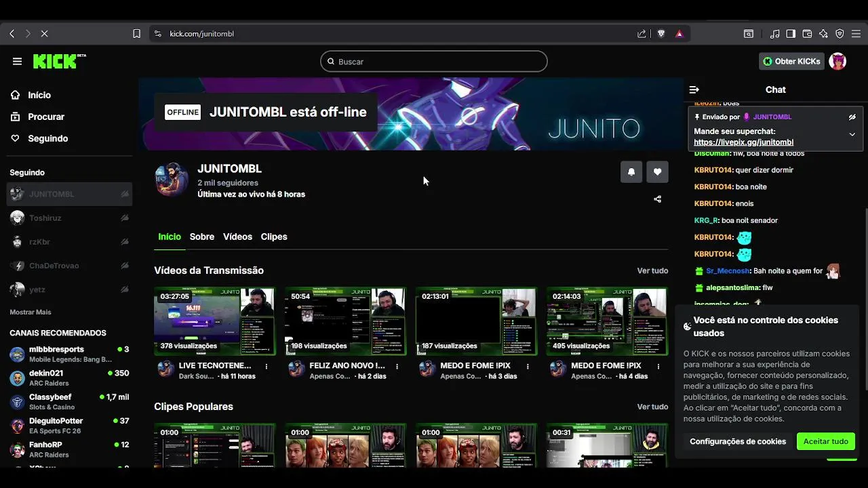Screen dimensions: 868x488
Task: Open the livepix.gg/junitombl link
Action: [743, 142]
